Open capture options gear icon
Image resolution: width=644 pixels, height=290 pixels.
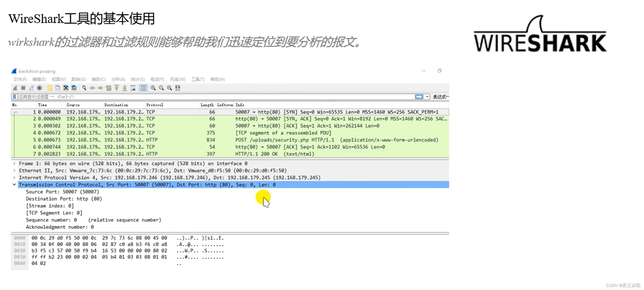point(39,88)
